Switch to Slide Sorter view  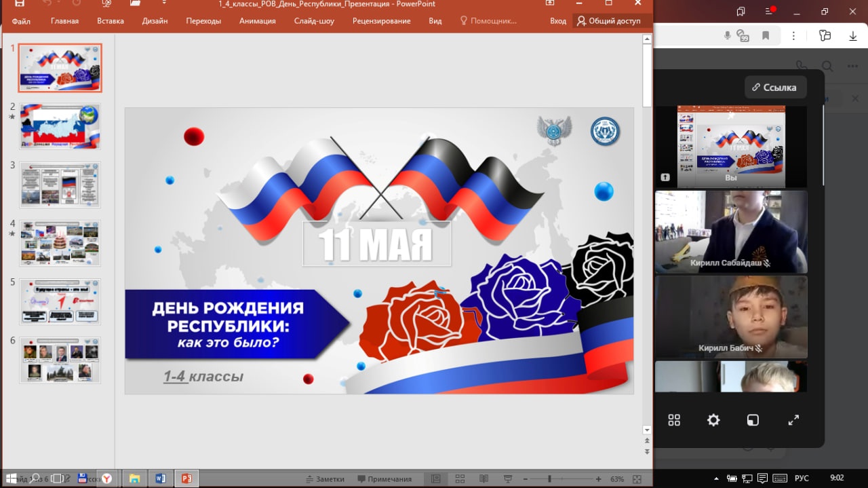(x=460, y=478)
